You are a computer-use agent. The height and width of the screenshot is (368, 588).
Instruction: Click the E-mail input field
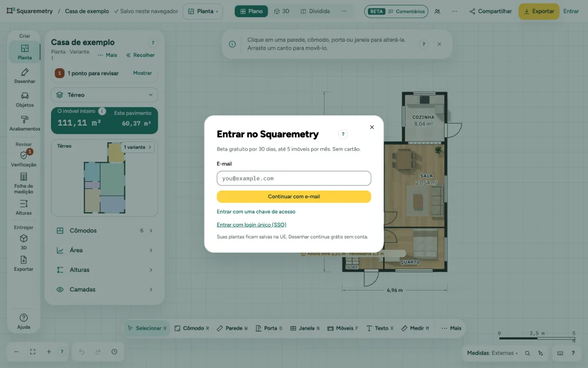294,178
